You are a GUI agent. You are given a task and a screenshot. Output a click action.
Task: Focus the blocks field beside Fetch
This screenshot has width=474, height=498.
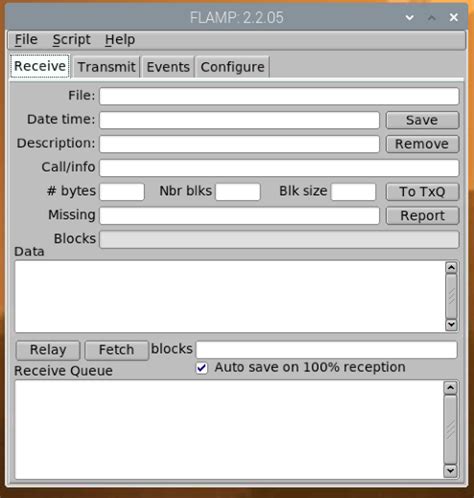click(326, 350)
